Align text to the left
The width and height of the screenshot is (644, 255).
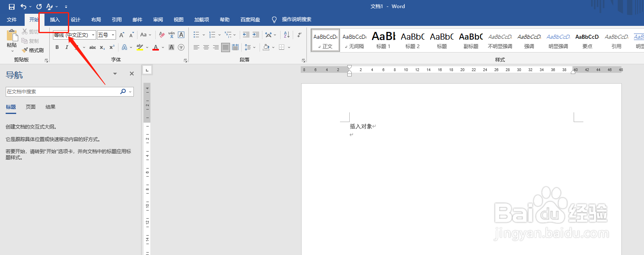[x=196, y=47]
